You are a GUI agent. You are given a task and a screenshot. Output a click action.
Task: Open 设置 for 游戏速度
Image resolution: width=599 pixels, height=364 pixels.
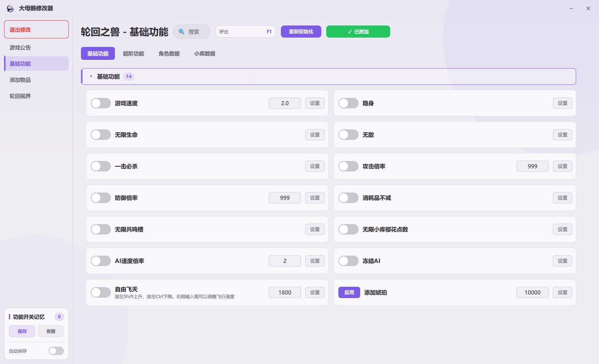point(315,103)
